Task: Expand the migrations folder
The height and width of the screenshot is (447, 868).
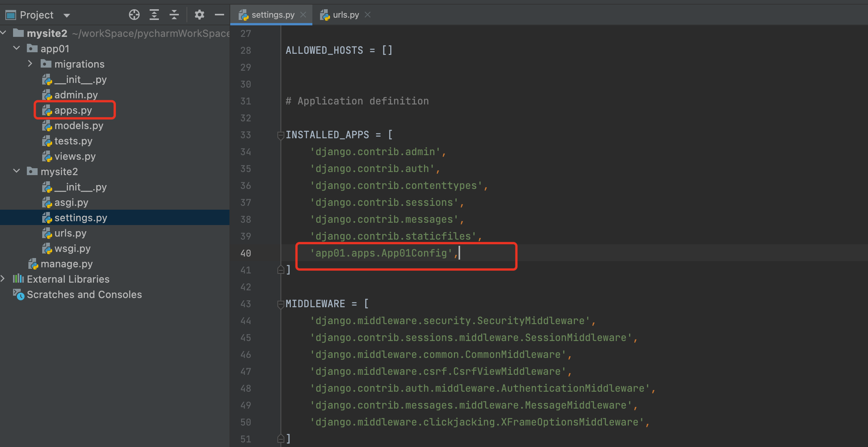Action: click(x=30, y=64)
